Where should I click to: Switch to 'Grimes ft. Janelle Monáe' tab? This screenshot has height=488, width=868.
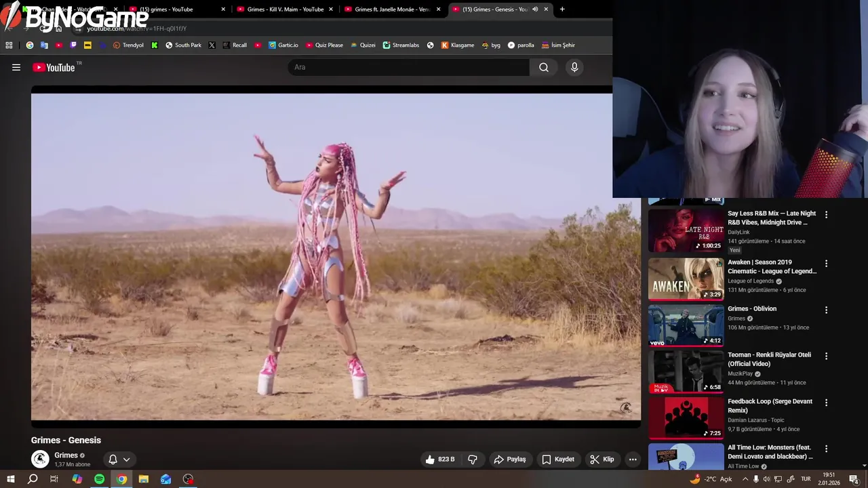click(390, 9)
